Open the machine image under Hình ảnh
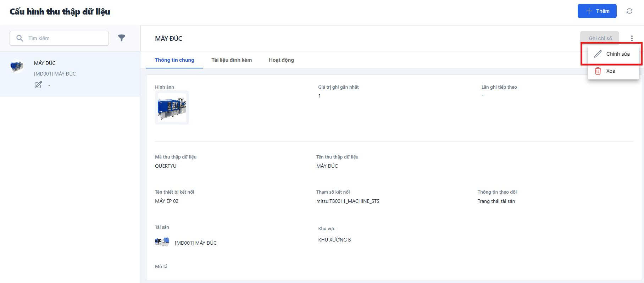The height and width of the screenshot is (283, 644). (172, 107)
